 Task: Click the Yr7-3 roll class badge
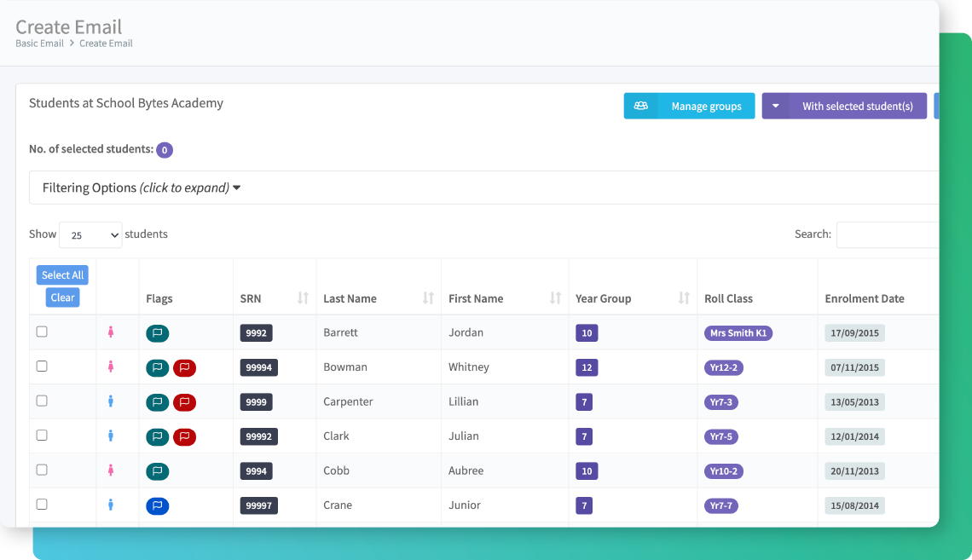click(x=721, y=402)
